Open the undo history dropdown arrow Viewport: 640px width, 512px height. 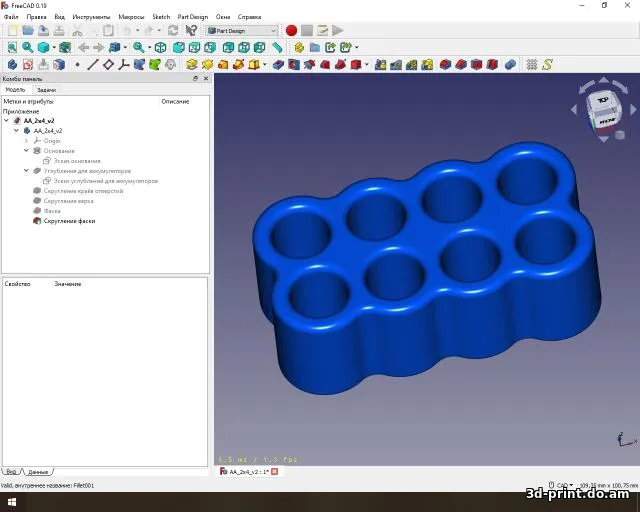click(138, 31)
